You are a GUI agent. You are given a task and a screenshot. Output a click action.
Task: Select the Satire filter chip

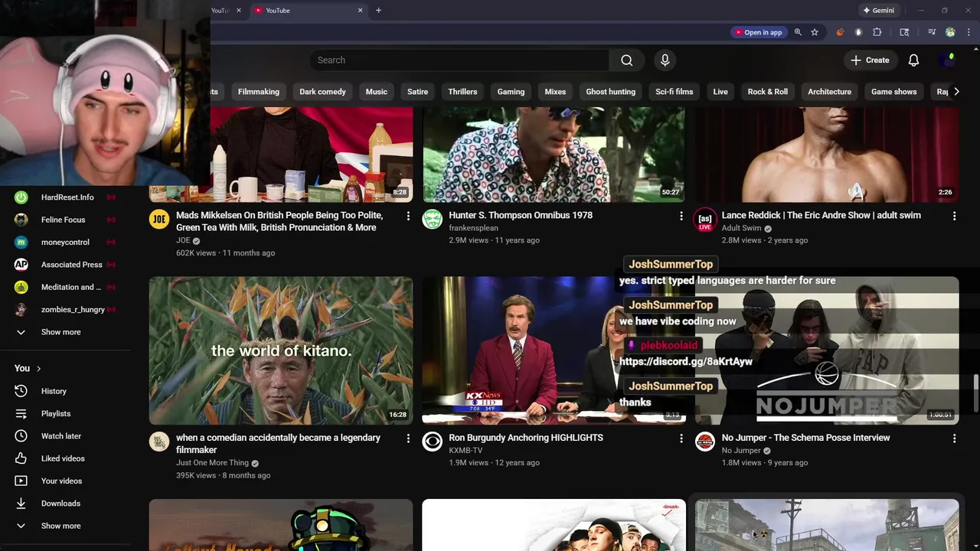coord(417,92)
